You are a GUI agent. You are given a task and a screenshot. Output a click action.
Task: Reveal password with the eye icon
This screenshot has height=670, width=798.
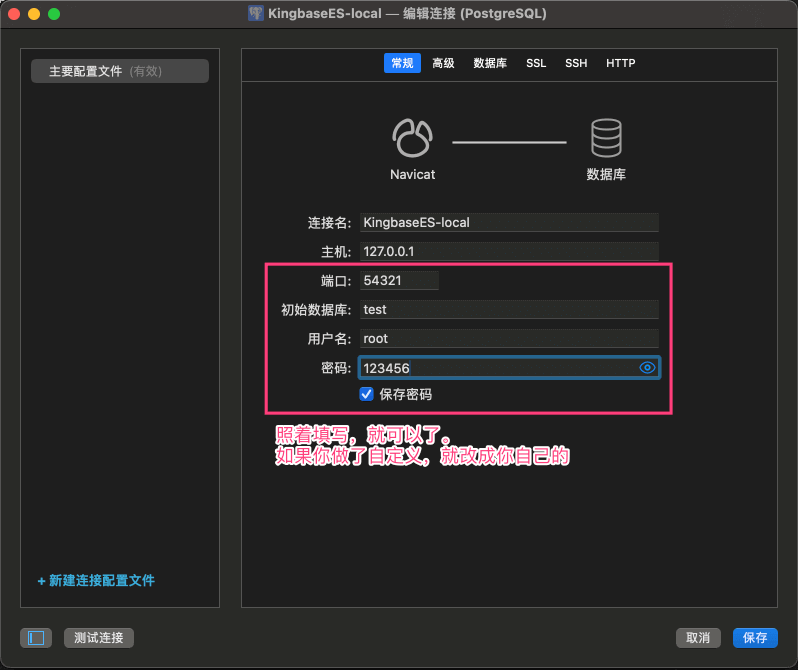coord(647,368)
